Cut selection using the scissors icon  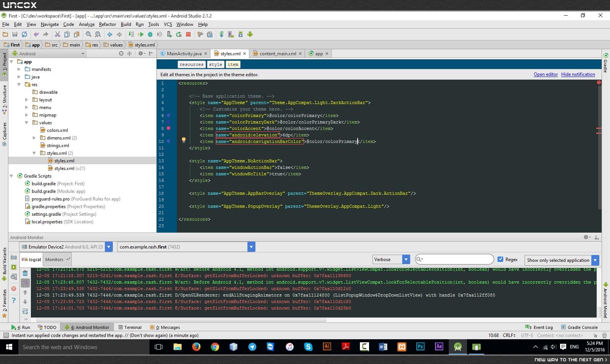57,34
